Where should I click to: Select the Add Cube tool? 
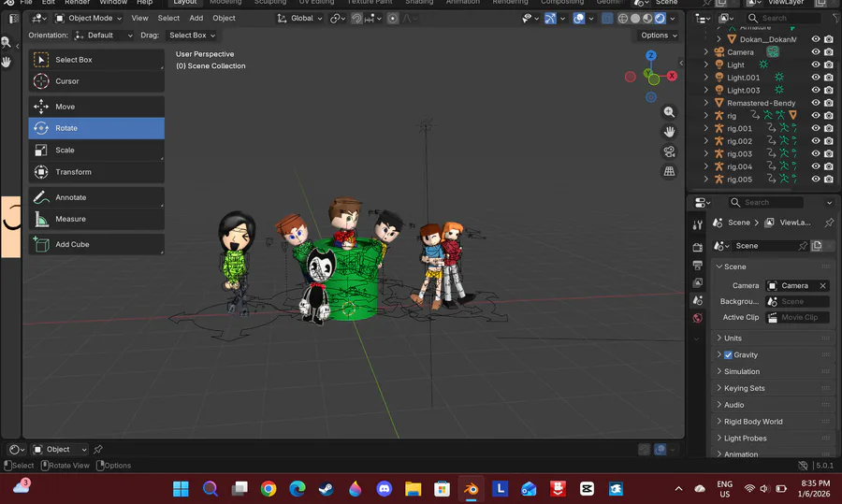point(96,244)
